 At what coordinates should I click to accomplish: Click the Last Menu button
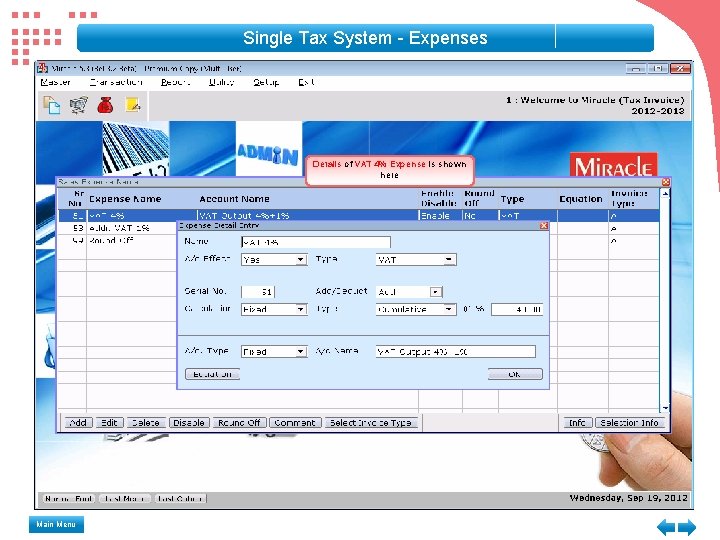pyautogui.click(x=124, y=498)
